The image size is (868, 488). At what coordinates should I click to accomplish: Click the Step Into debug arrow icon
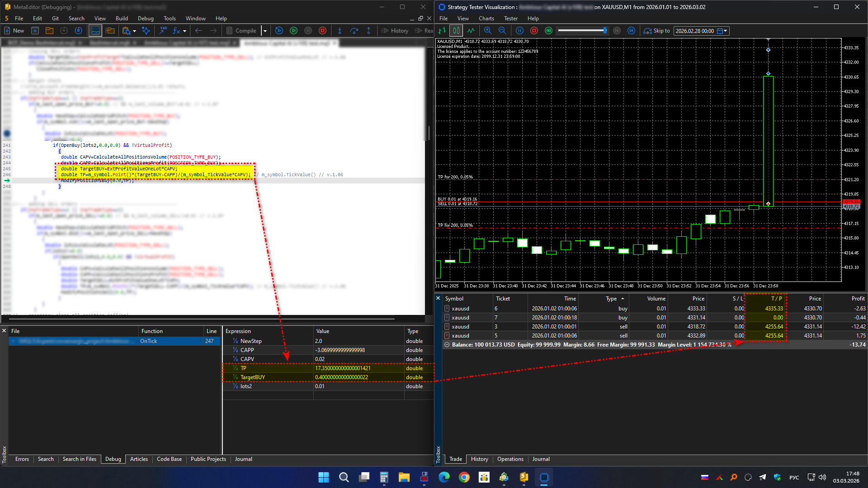pyautogui.click(x=340, y=31)
